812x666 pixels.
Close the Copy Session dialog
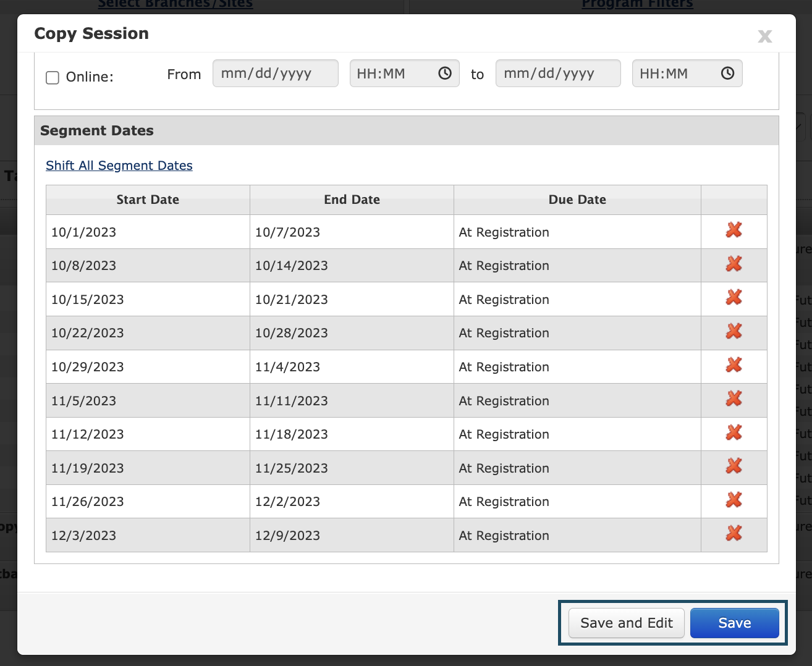coord(764,36)
